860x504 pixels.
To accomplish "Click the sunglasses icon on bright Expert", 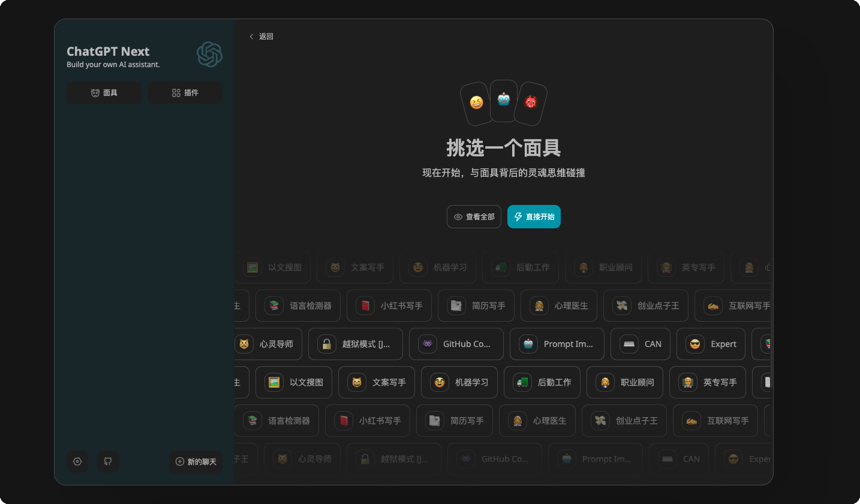I will pos(695,344).
